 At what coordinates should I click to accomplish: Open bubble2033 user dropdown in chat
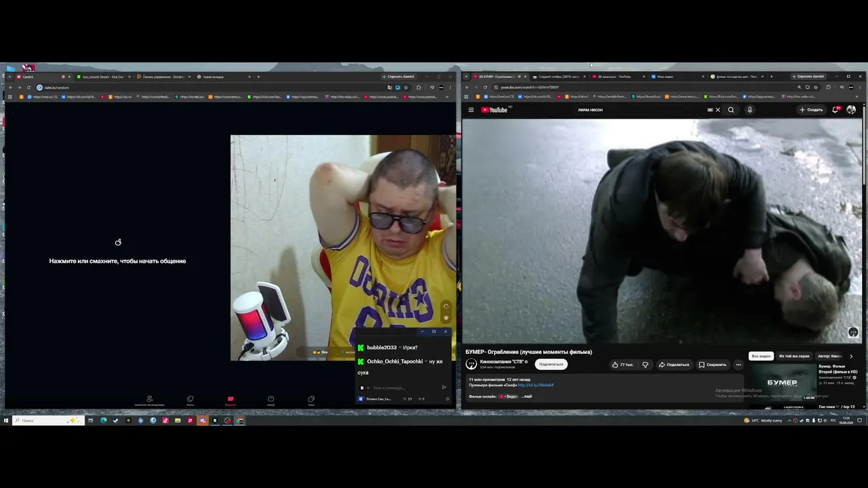coord(401,348)
